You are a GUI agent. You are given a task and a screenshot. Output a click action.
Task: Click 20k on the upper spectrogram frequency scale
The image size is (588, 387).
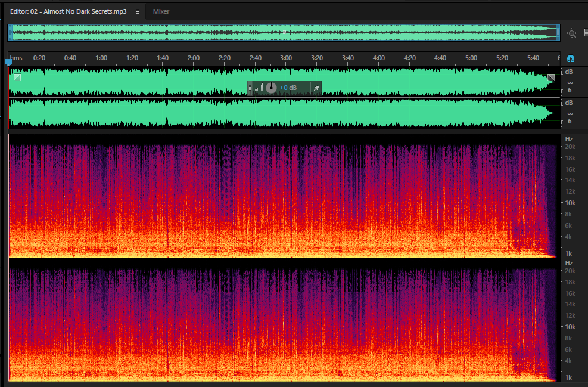pyautogui.click(x=570, y=147)
